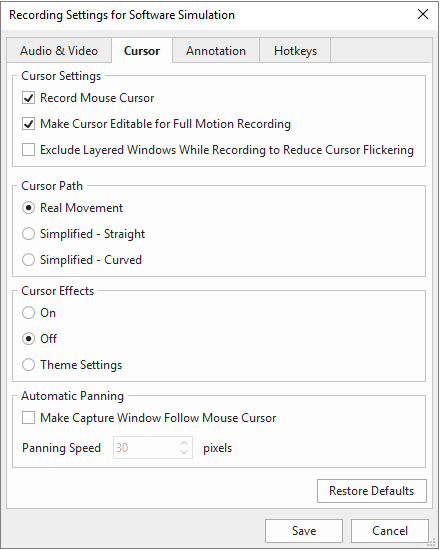This screenshot has height=550, width=440.
Task: Enable Make Capture Window Follow Mouse Cursor
Action: (x=28, y=418)
